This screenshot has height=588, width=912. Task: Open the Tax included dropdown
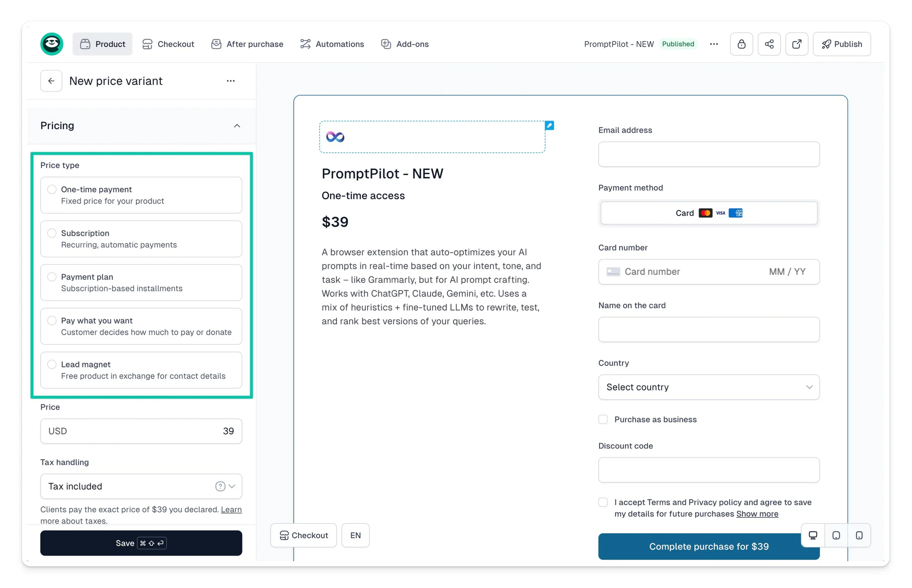pos(141,486)
